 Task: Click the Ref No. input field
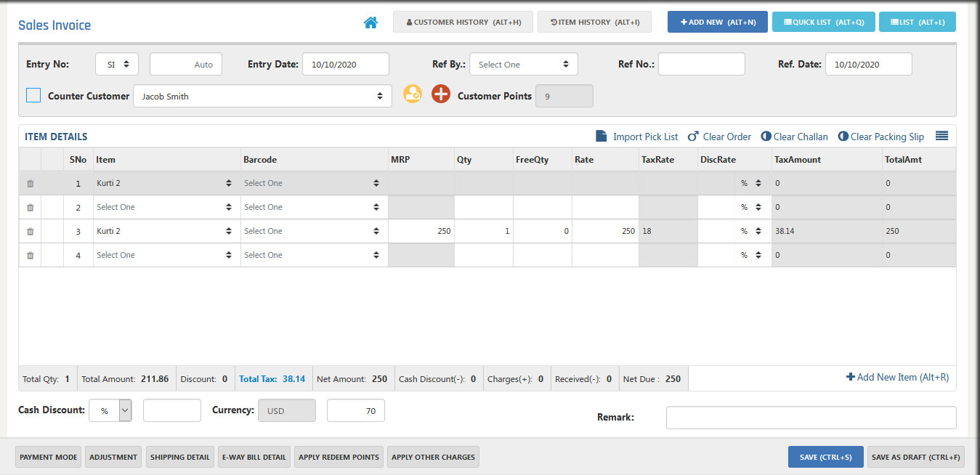(702, 64)
